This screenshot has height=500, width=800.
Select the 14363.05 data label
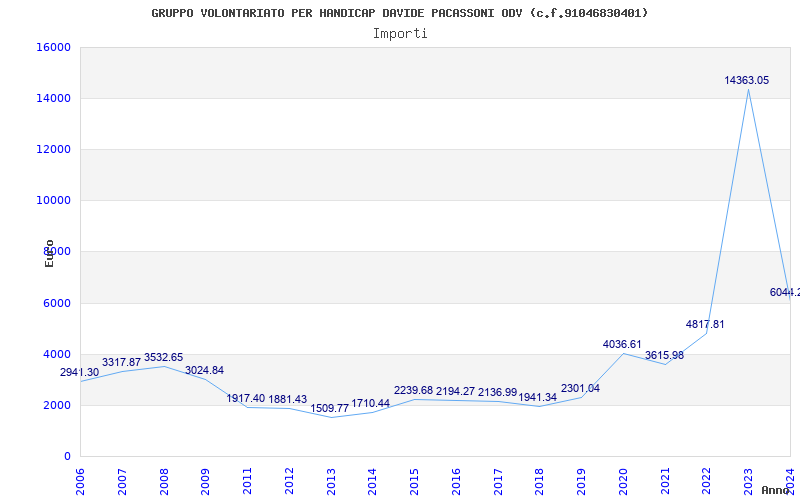[x=746, y=80]
